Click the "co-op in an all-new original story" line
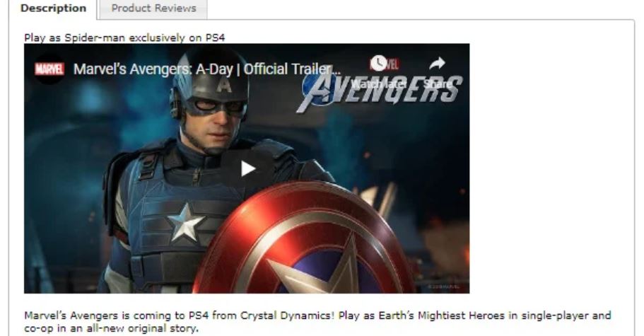The width and height of the screenshot is (644, 336). pos(111,329)
